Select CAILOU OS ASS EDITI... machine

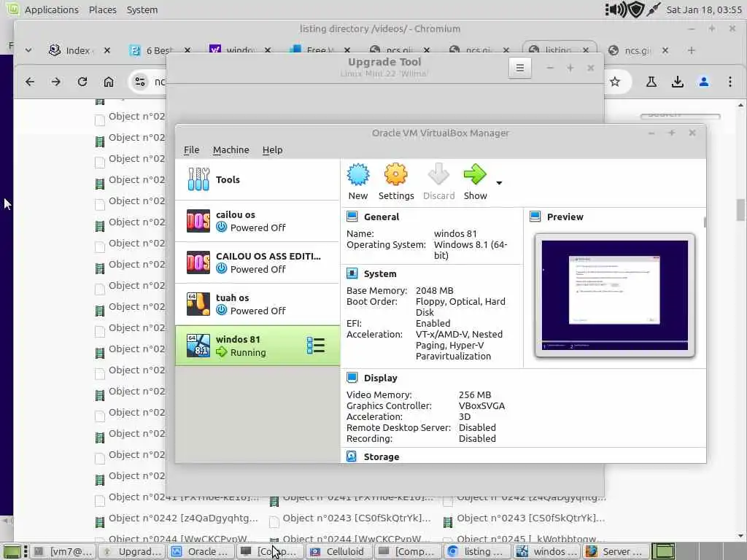tap(258, 262)
